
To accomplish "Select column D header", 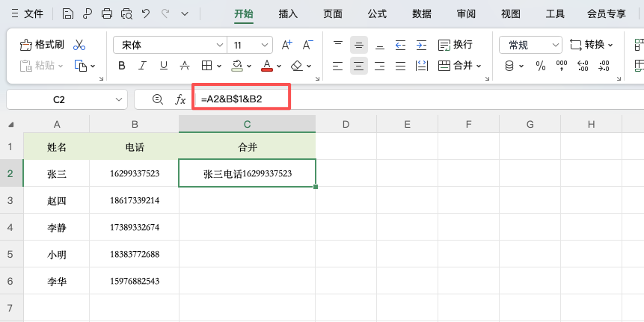I will [346, 124].
